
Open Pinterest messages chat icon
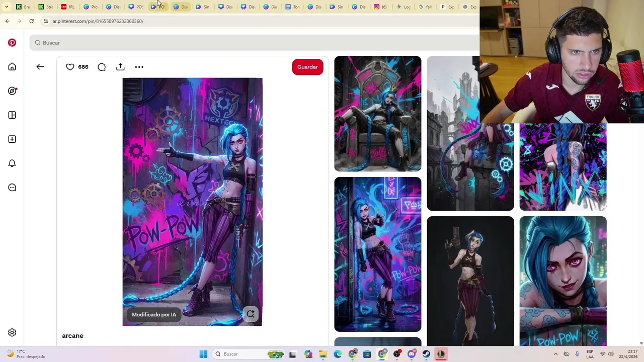(x=12, y=188)
